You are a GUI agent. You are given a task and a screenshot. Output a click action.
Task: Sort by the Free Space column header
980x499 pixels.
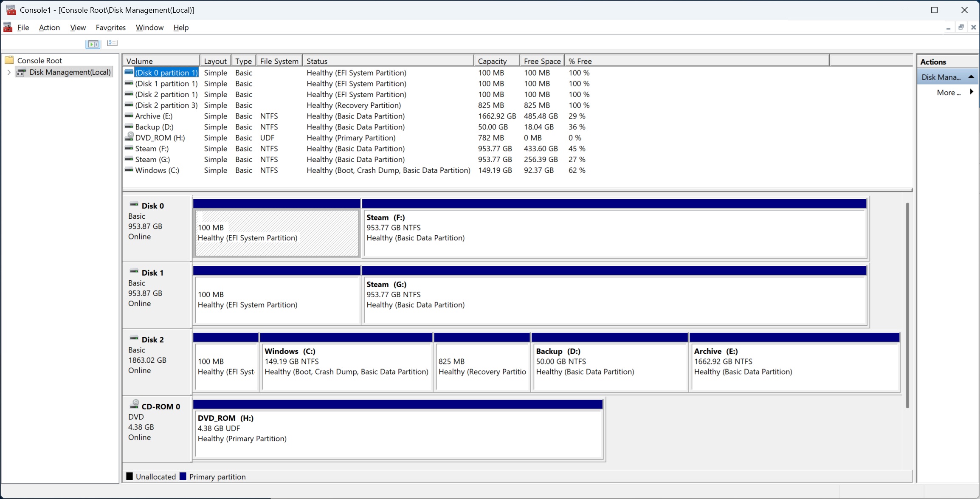(x=542, y=61)
